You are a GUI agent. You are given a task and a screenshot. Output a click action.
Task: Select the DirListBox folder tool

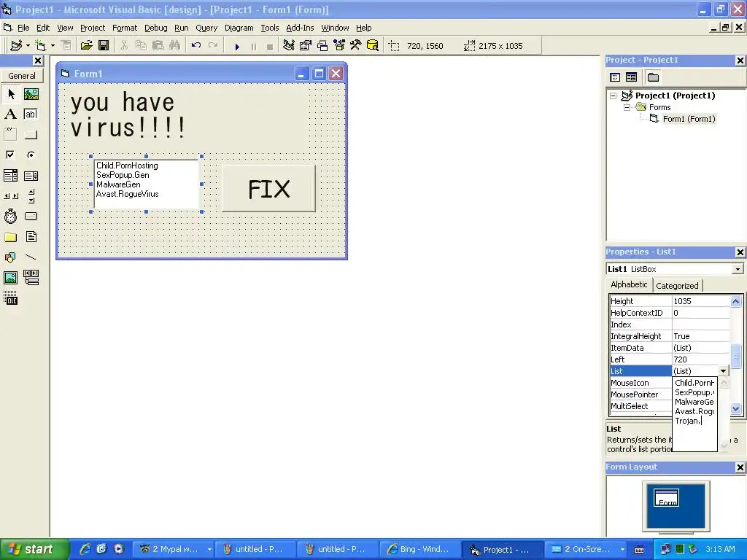pos(10,237)
